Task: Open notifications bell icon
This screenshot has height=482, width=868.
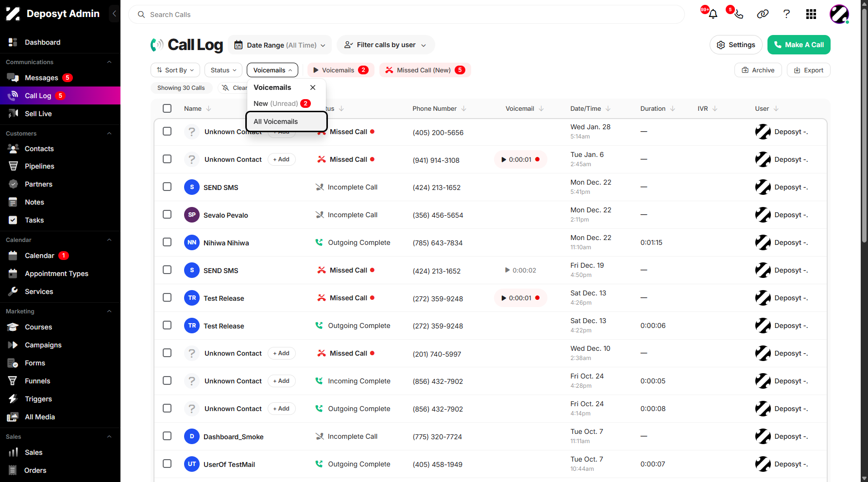Action: pos(713,14)
